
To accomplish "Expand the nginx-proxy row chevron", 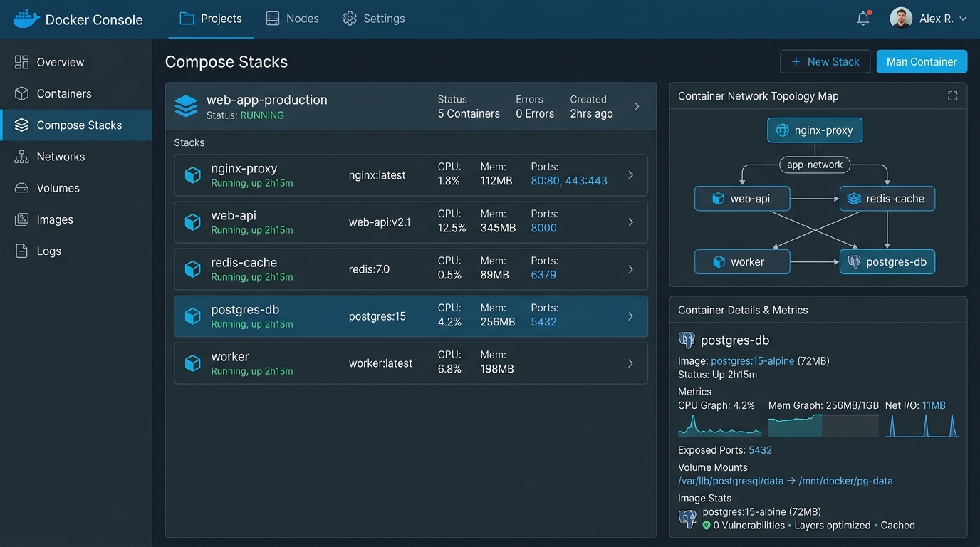I will point(630,175).
